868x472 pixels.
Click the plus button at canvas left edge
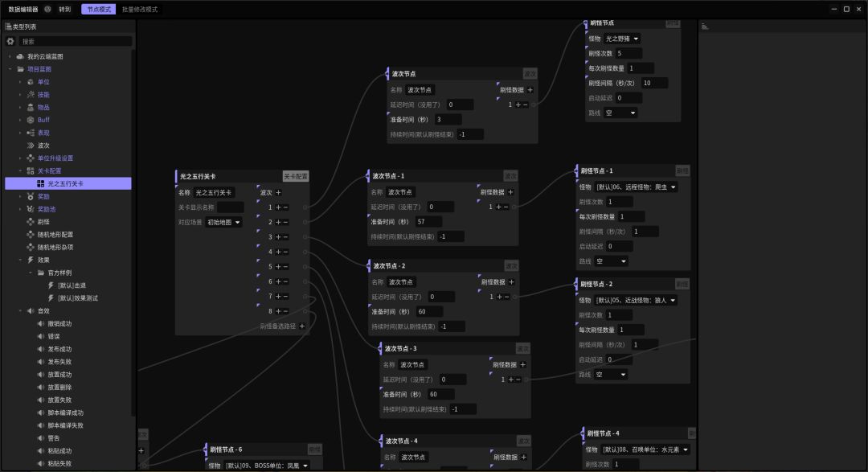(141, 450)
